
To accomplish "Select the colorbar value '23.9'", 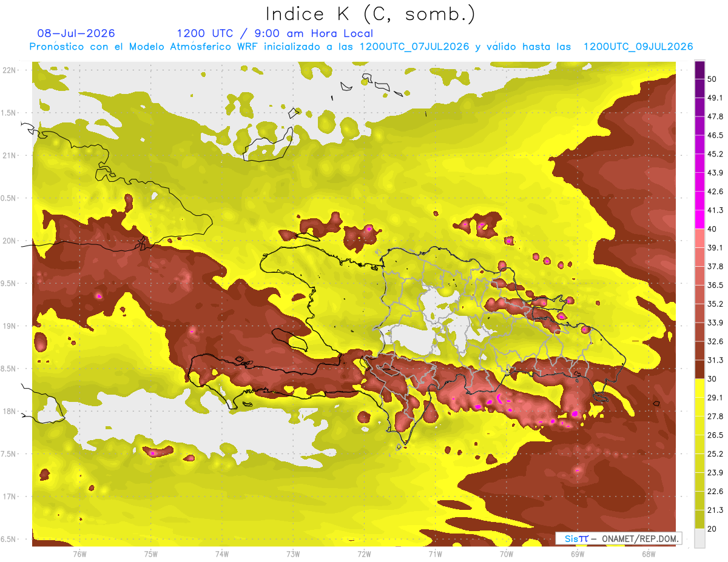I will [x=715, y=473].
